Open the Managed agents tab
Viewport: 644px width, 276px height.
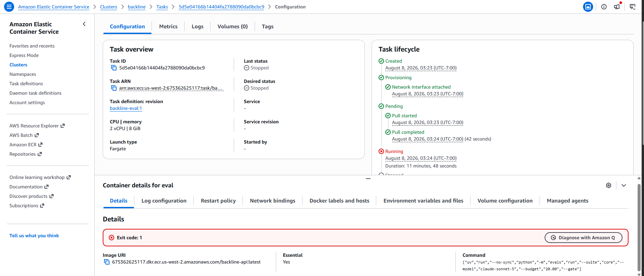tap(568, 201)
